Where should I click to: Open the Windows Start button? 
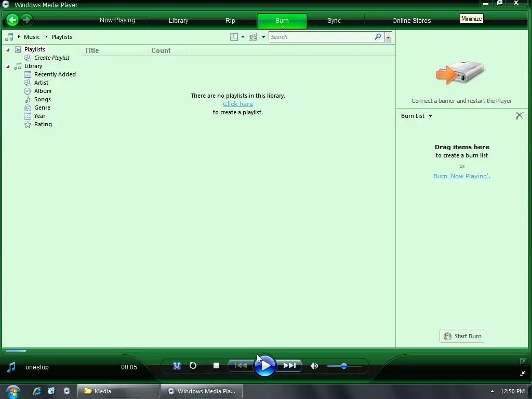click(12, 392)
